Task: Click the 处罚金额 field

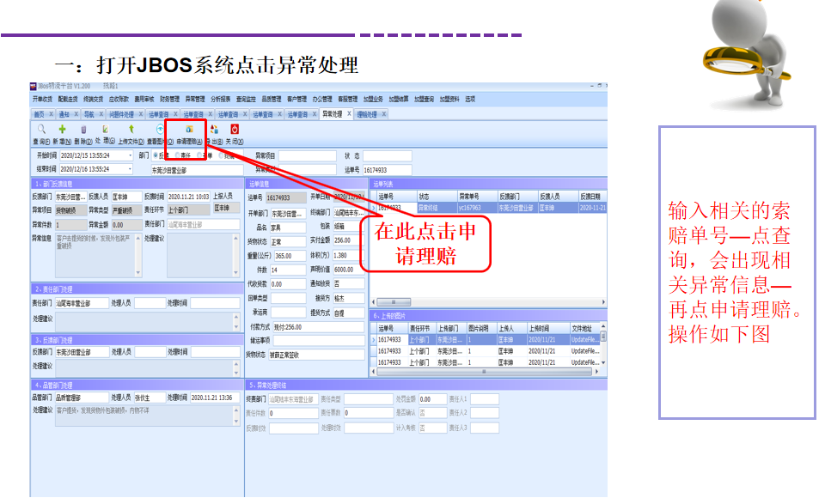Action: pyautogui.click(x=432, y=399)
